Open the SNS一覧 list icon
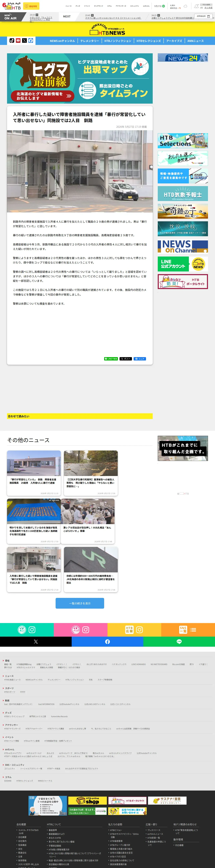 point(193,629)
